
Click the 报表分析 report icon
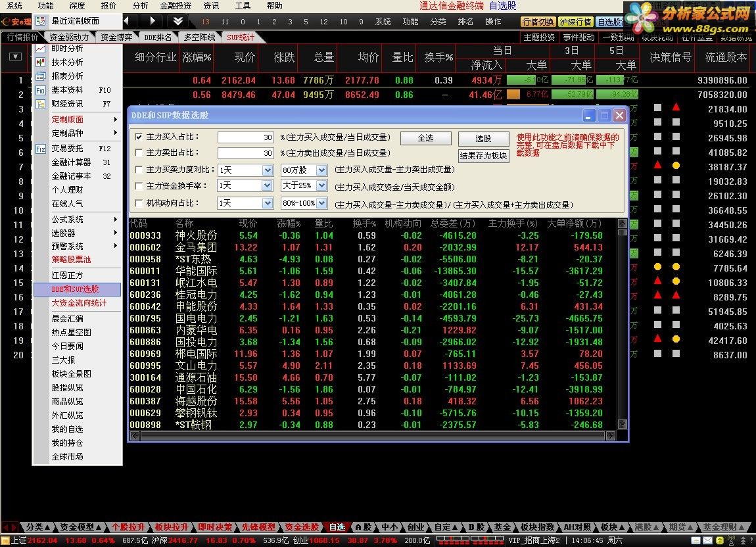click(41, 76)
